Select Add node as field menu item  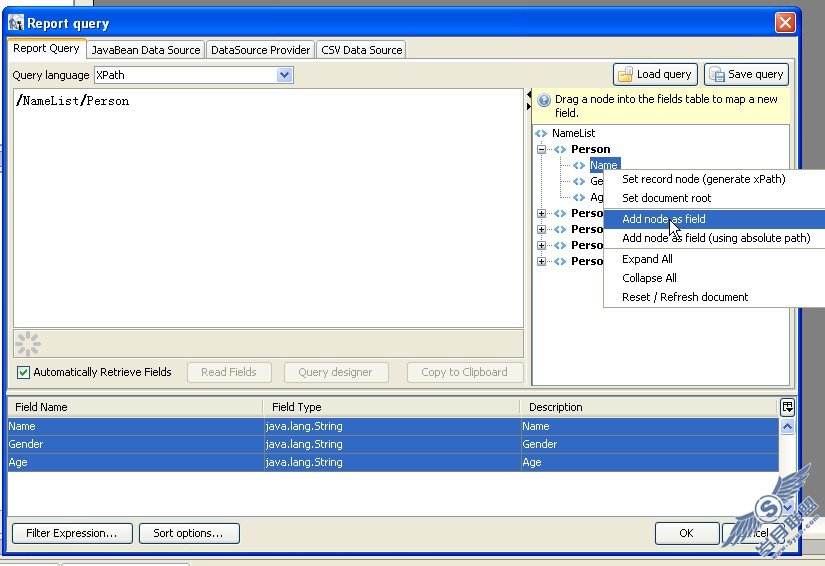tap(714, 219)
